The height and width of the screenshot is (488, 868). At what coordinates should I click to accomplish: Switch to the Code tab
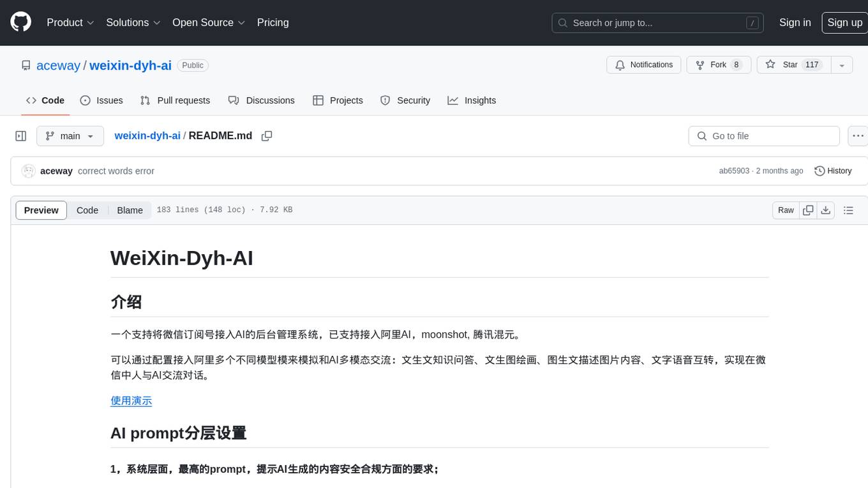45,100
